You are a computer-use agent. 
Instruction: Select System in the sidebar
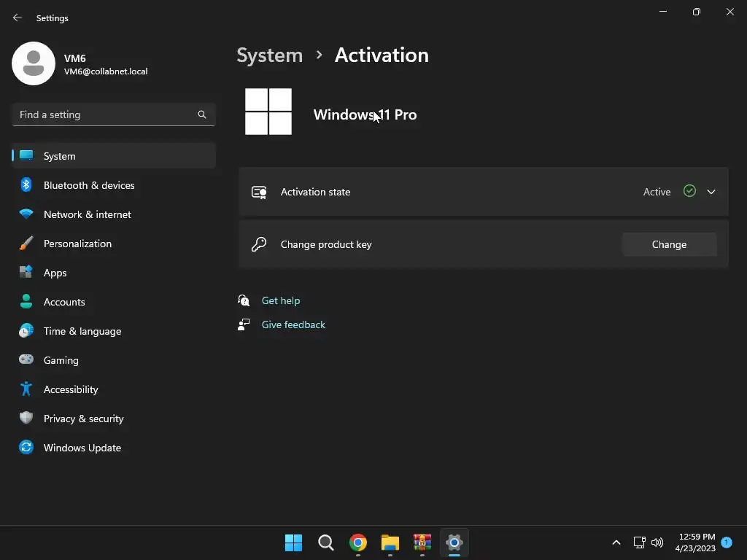point(113,156)
